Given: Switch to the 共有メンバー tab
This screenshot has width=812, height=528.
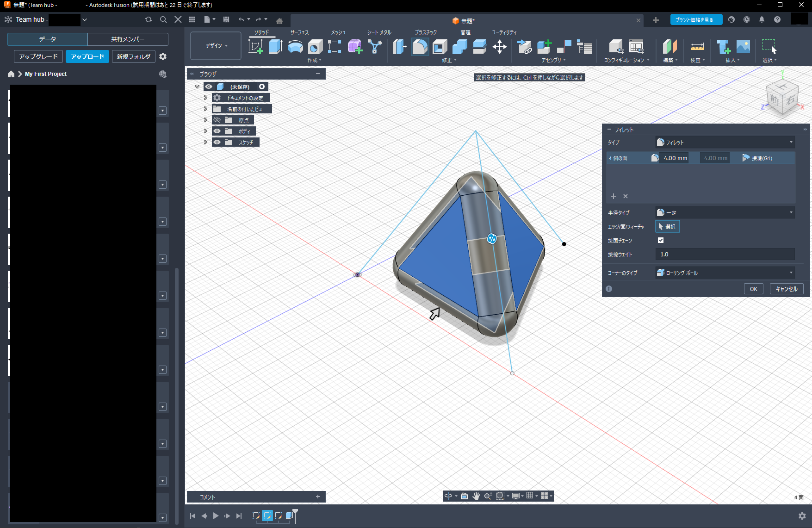Looking at the screenshot, I should (x=128, y=39).
